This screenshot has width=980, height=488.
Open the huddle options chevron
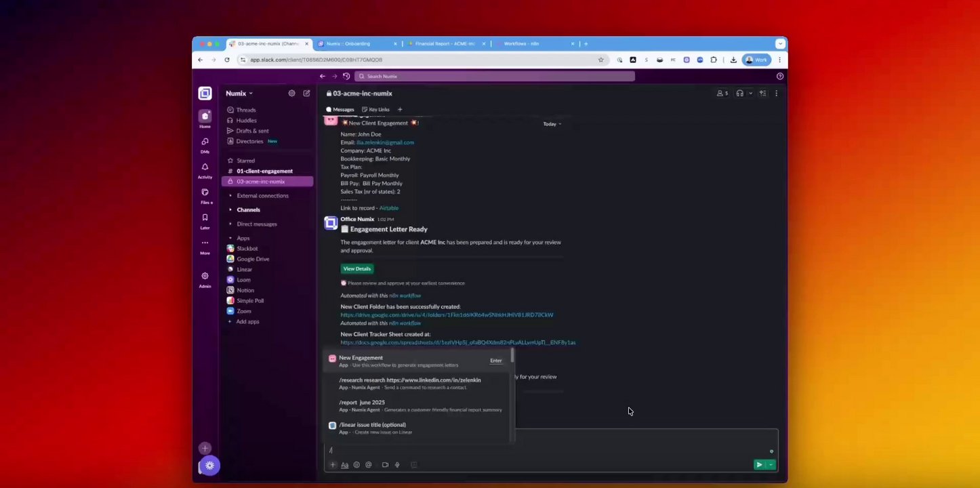point(750,94)
